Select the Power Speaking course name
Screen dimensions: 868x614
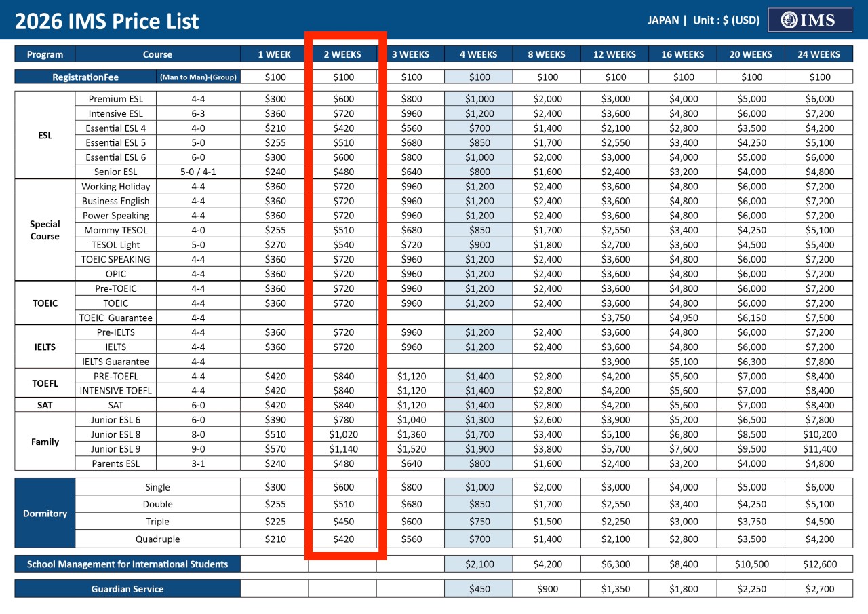pos(116,216)
